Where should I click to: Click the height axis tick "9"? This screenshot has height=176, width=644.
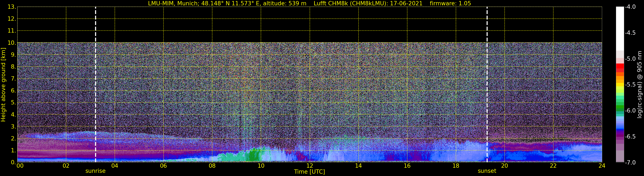(x=13, y=55)
